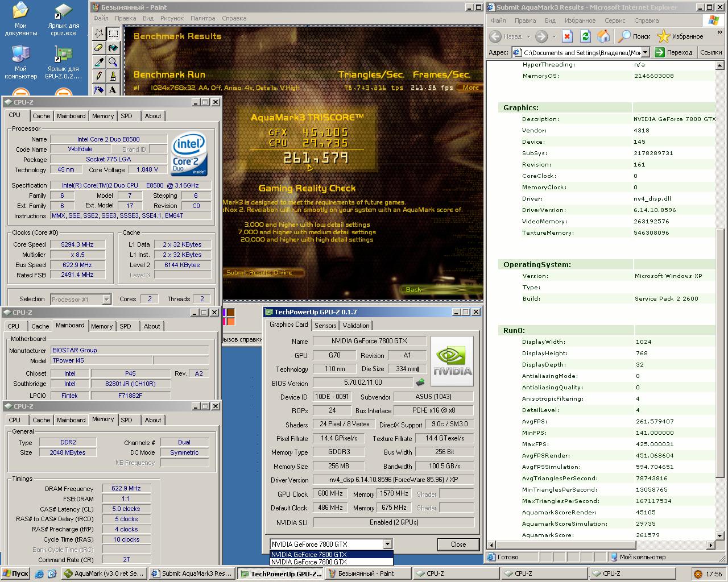
Task: Click the Forward arrow in Internet Explorer
Action: tap(541, 36)
